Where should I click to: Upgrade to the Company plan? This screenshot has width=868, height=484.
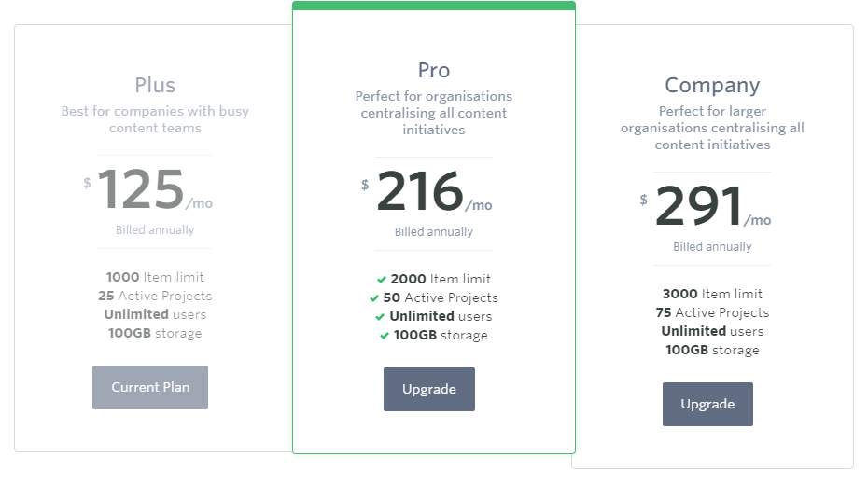tap(707, 405)
